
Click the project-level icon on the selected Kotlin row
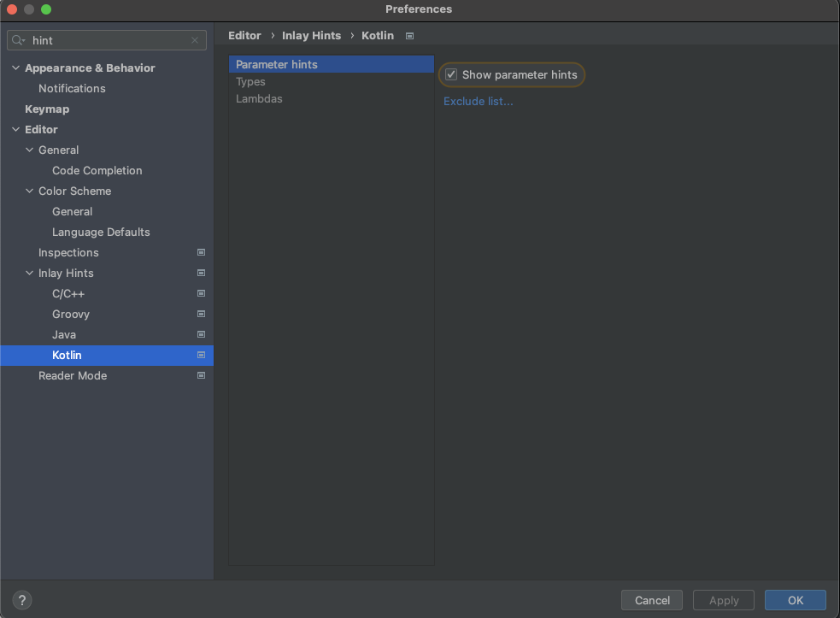pyautogui.click(x=202, y=355)
